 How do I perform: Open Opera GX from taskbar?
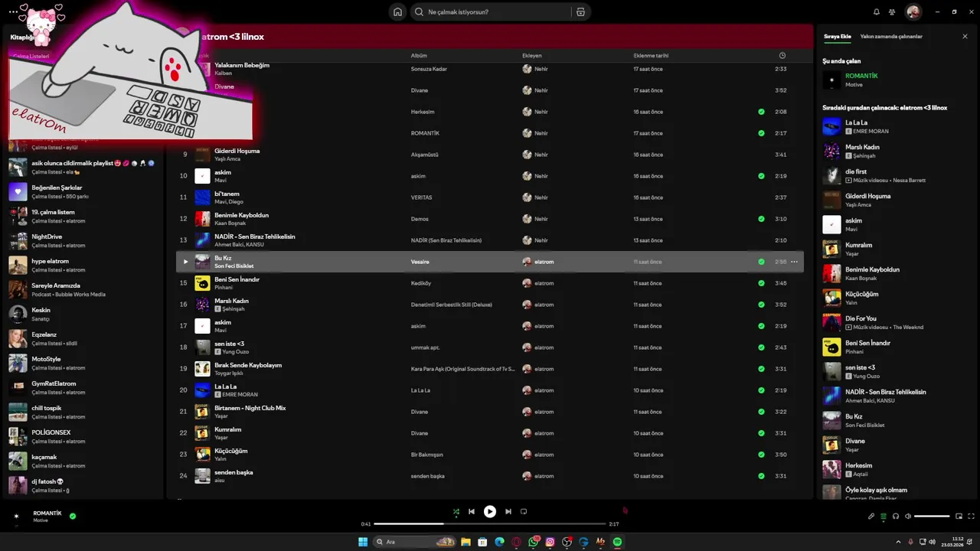coord(516,542)
